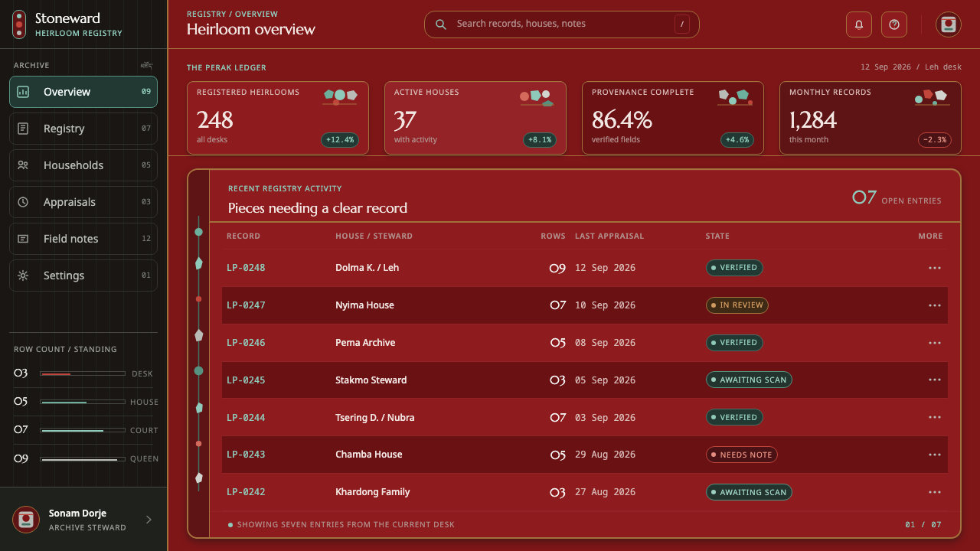The width and height of the screenshot is (980, 551).
Task: Click the Queen standing progress bar
Action: point(83,459)
